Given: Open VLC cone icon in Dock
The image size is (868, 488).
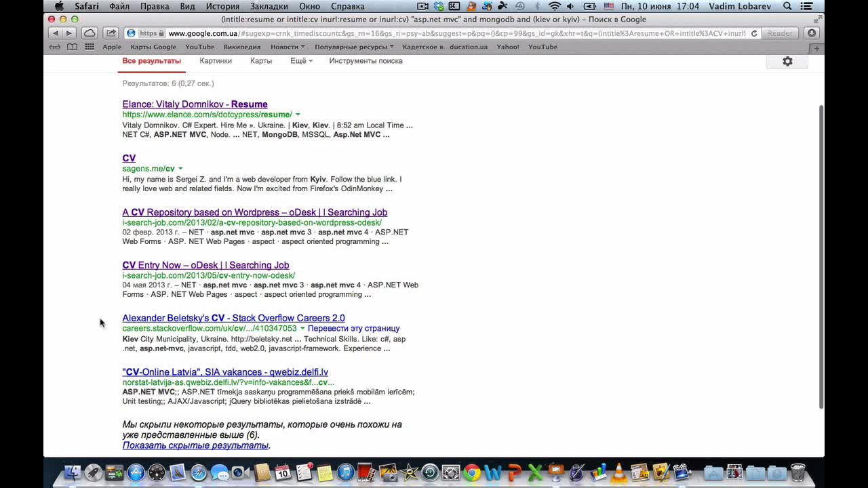Looking at the screenshot, I should point(618,472).
